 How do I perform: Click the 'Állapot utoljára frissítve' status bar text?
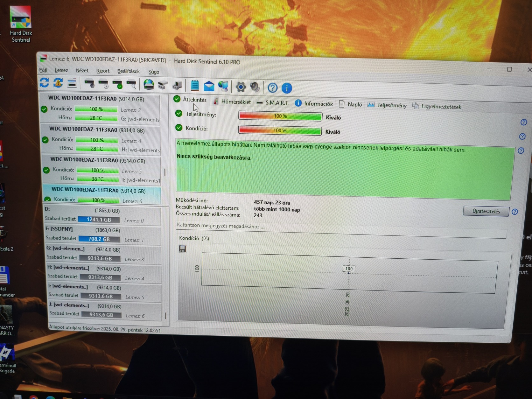105,329
